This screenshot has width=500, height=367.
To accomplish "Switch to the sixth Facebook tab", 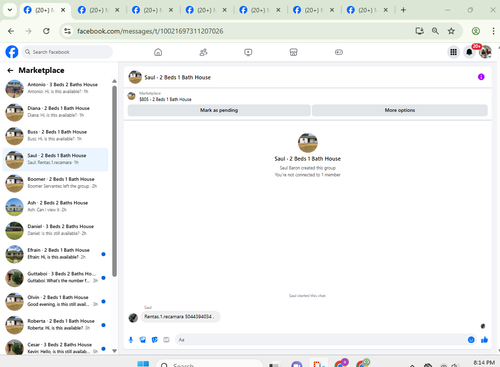I will pos(314,10).
